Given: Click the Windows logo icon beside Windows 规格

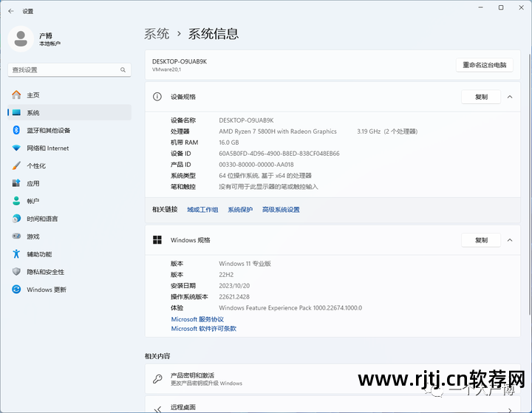Looking at the screenshot, I should (x=157, y=240).
